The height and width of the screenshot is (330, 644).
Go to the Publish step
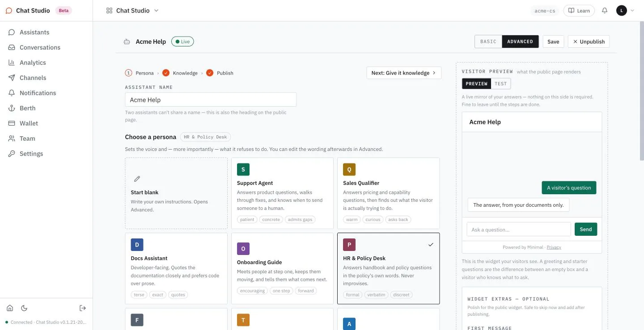220,73
